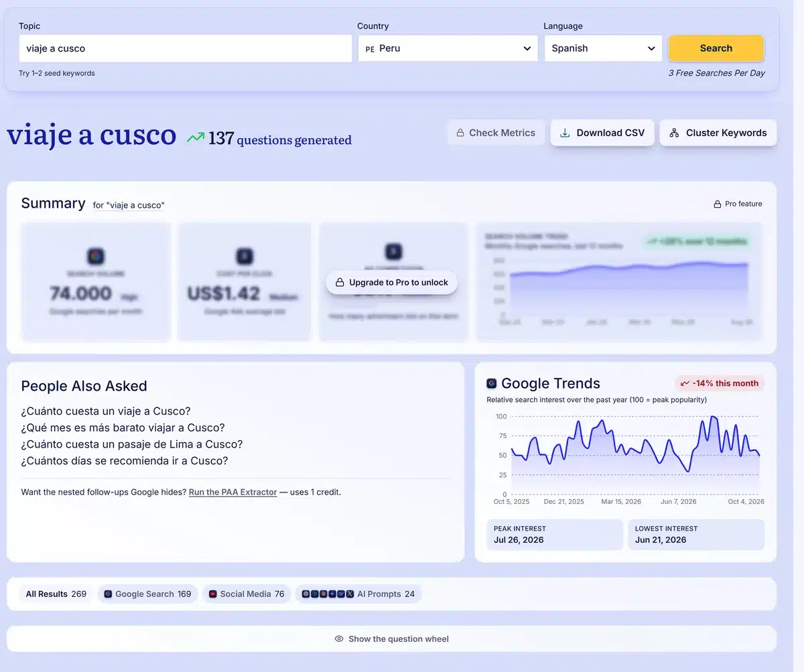Screen dimensions: 804x672
Task: Click the blurred Cost Per Click card icon
Action: point(244,256)
